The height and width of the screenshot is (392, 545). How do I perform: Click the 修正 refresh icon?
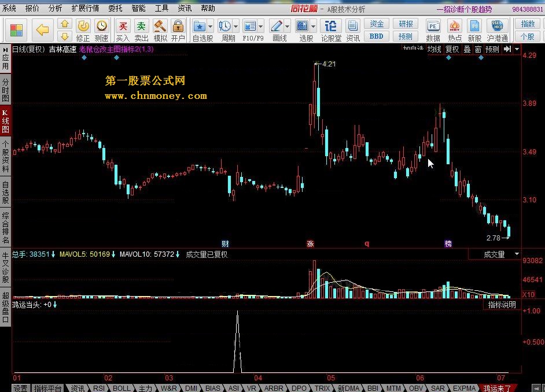coord(83,25)
